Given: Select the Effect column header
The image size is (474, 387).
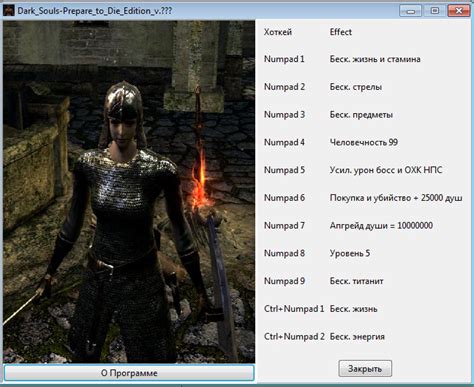Looking at the screenshot, I should (341, 32).
